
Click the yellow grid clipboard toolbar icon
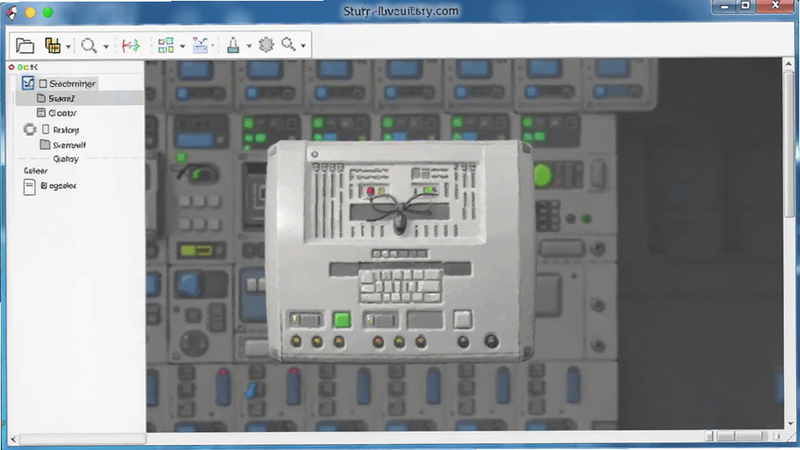coord(53,46)
